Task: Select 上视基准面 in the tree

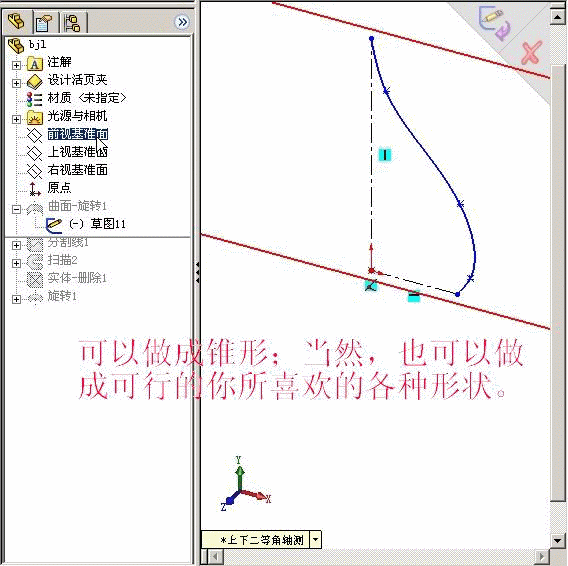Action: click(x=78, y=152)
